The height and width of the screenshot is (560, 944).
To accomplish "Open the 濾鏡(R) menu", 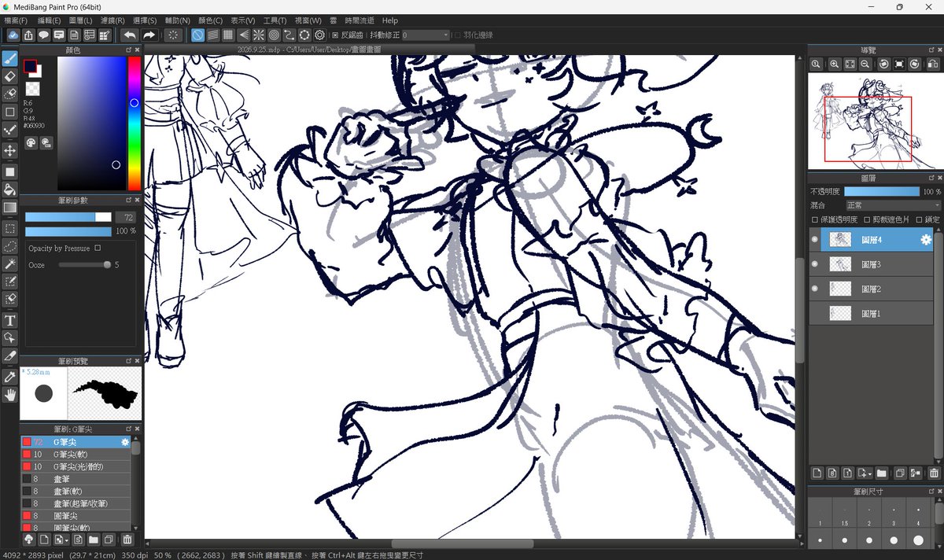I will point(112,20).
